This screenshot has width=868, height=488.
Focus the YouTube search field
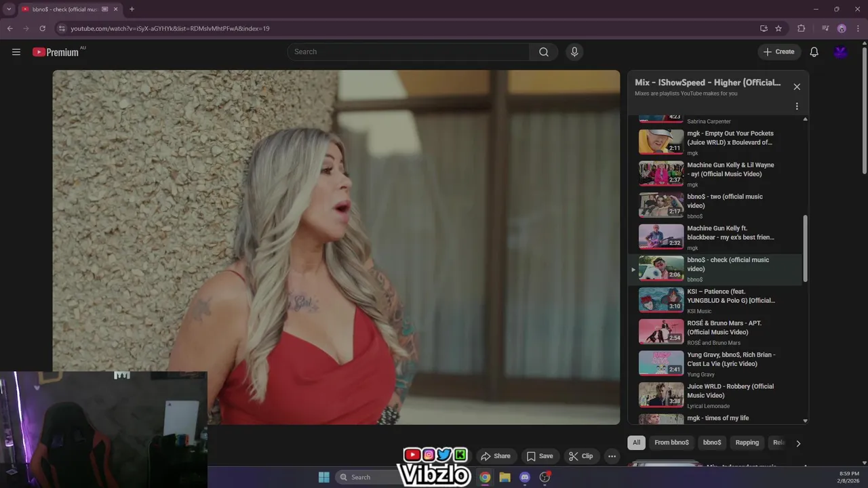[x=409, y=52]
